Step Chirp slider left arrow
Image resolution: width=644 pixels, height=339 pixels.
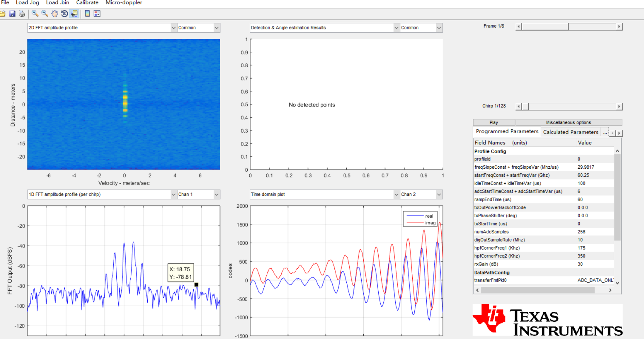pos(519,106)
